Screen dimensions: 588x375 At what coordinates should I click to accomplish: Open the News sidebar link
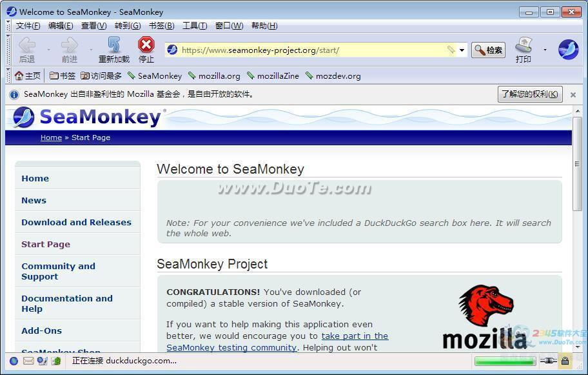(x=34, y=201)
